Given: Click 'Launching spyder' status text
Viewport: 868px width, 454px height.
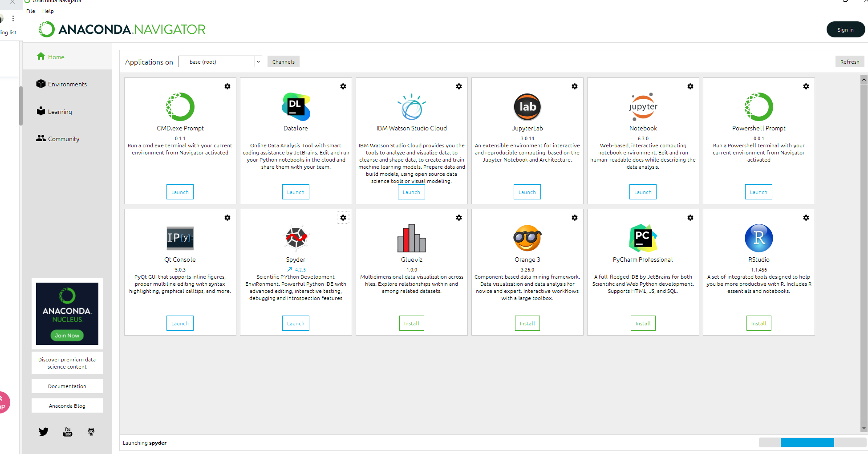Looking at the screenshot, I should tap(145, 443).
